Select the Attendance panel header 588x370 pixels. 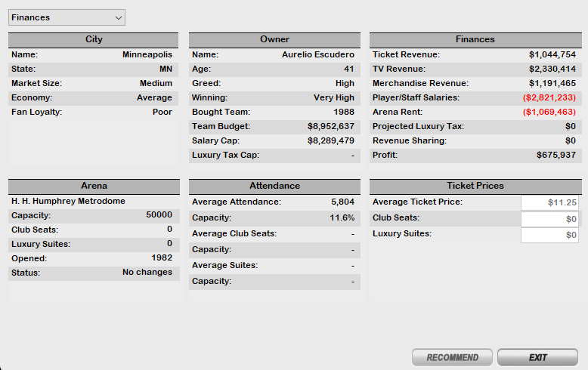click(x=274, y=186)
